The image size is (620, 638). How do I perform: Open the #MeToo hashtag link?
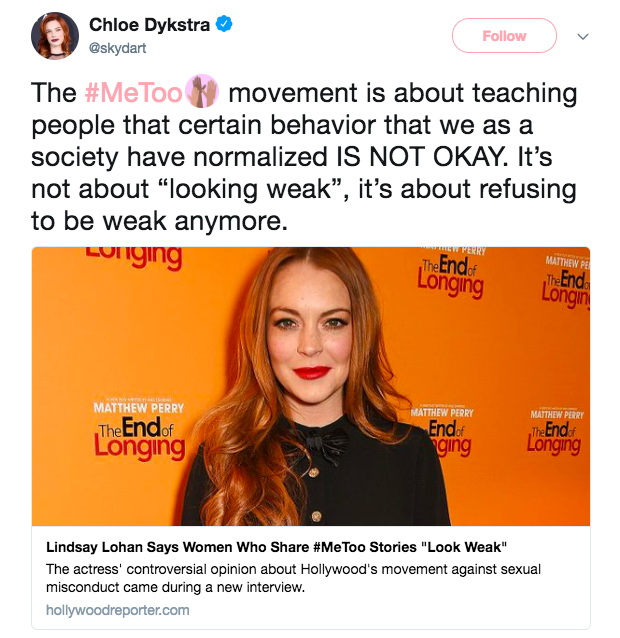click(x=133, y=93)
